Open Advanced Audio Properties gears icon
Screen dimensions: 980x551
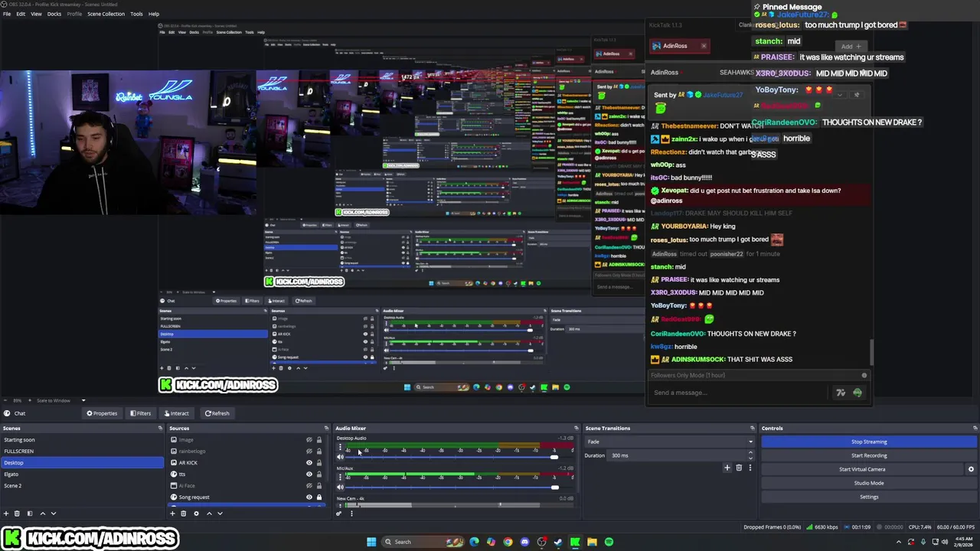point(339,514)
